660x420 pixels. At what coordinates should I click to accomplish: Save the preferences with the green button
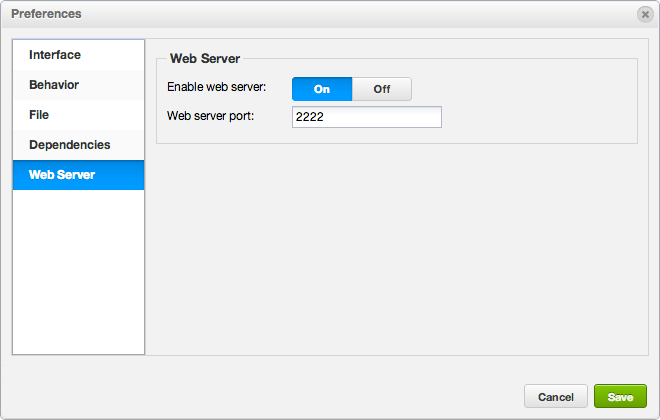[620, 396]
